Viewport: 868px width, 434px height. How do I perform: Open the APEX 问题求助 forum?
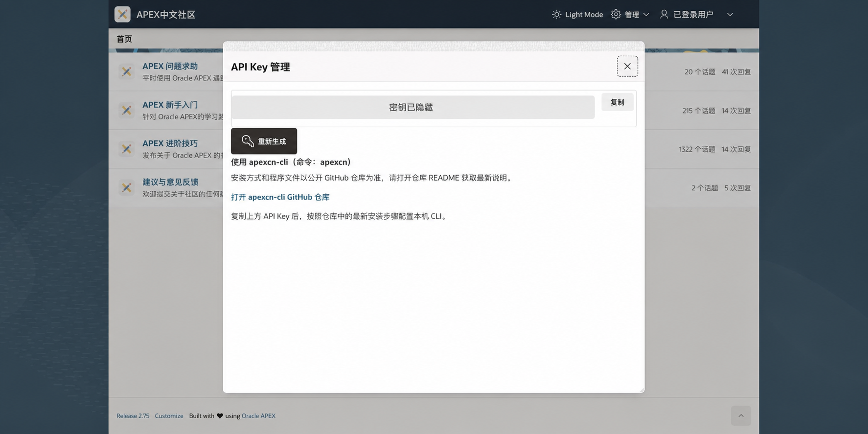pyautogui.click(x=170, y=66)
